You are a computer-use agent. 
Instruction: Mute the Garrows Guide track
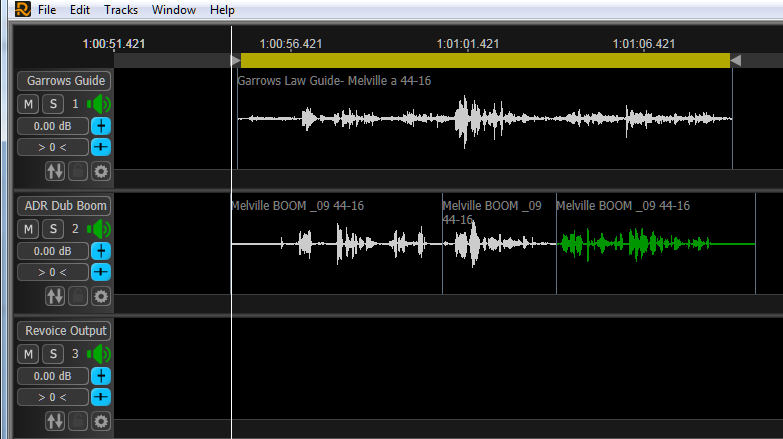tap(28, 104)
